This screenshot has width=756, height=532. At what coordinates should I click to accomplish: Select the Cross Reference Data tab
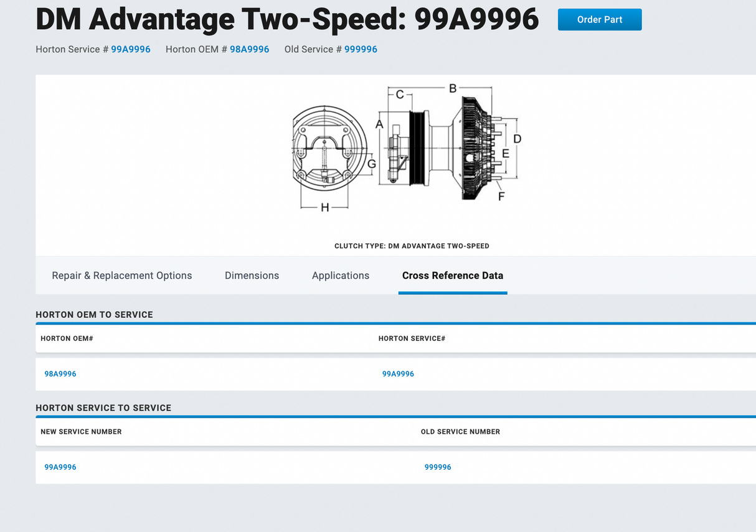[x=453, y=276]
